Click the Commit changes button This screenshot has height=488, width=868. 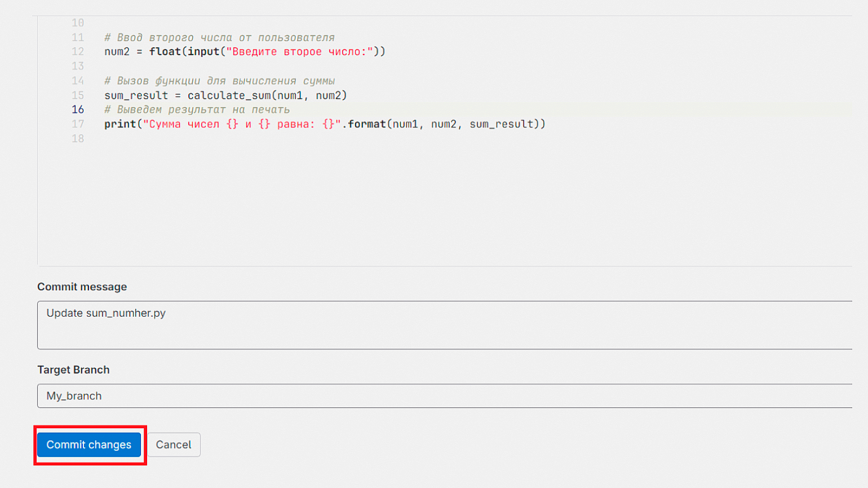(x=89, y=445)
